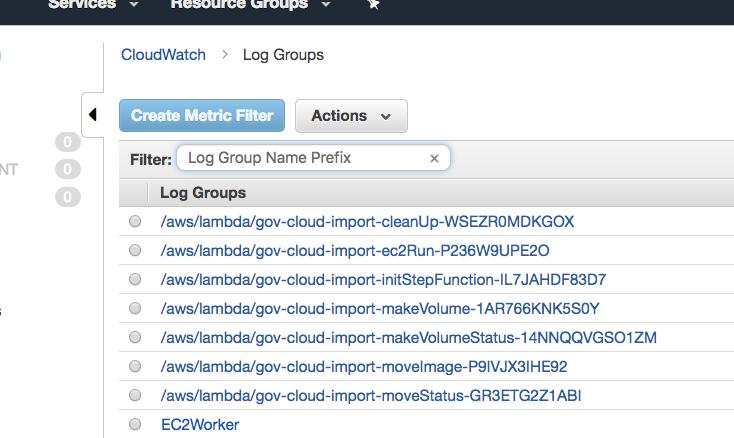
Task: Select radio for cleanUp-WSEZR0MDKGOX log group
Action: [x=135, y=221]
